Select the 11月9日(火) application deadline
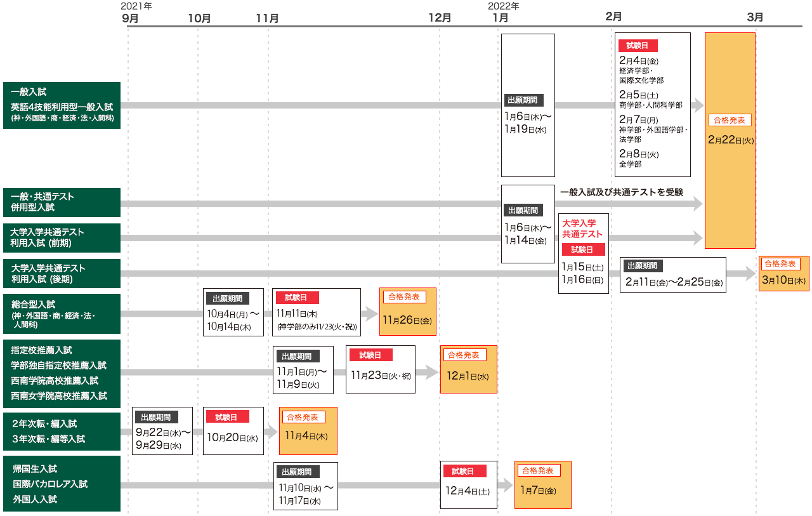The width and height of the screenshot is (812, 516). click(298, 385)
